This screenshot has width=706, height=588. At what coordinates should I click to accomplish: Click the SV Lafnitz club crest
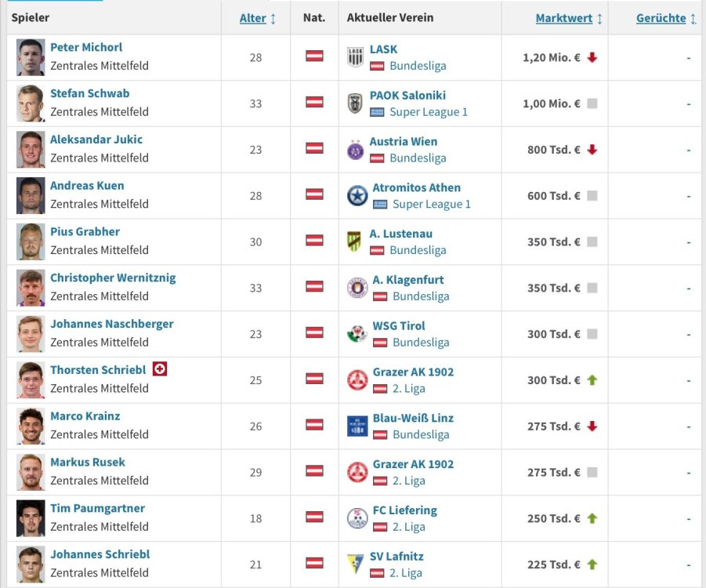click(356, 564)
